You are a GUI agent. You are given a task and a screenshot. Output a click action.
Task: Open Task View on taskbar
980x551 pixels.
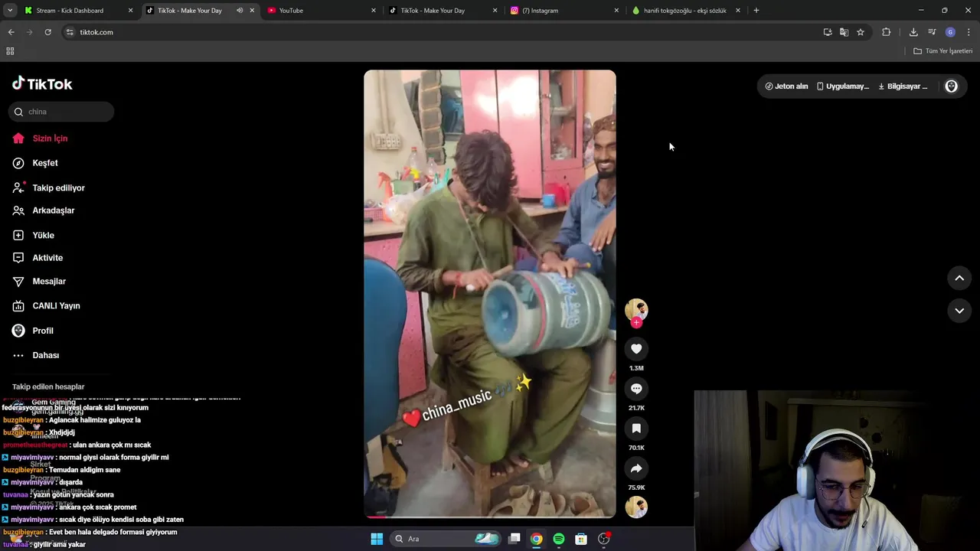point(514,539)
